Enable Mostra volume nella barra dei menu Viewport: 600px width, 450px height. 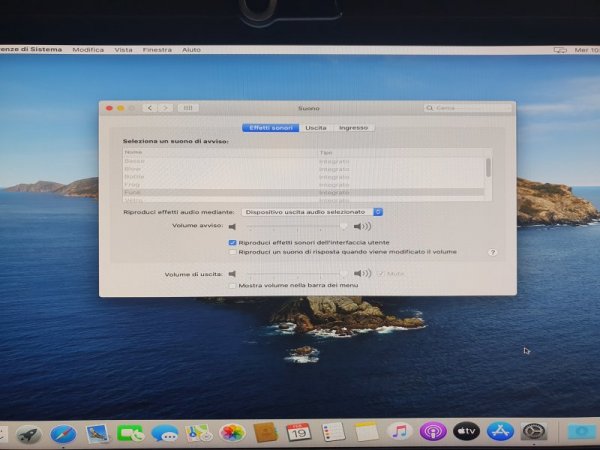coord(232,285)
